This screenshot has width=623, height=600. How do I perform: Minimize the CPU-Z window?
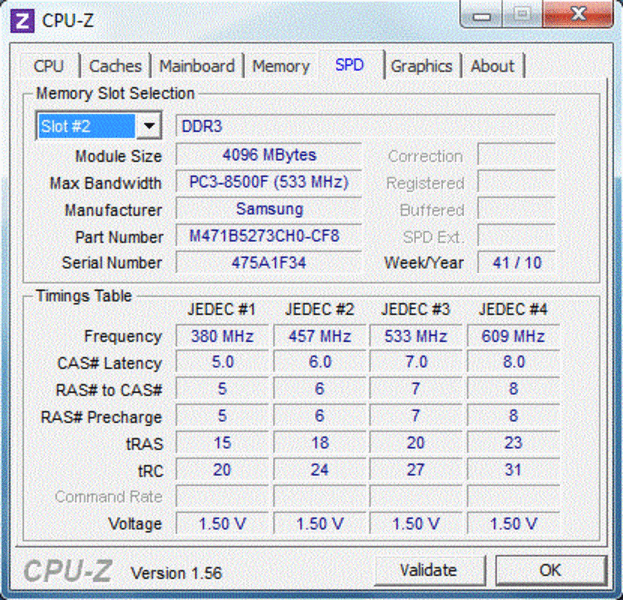pyautogui.click(x=482, y=15)
